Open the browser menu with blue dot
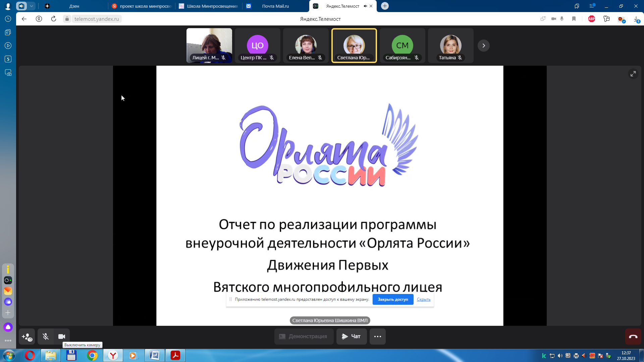 592,6
